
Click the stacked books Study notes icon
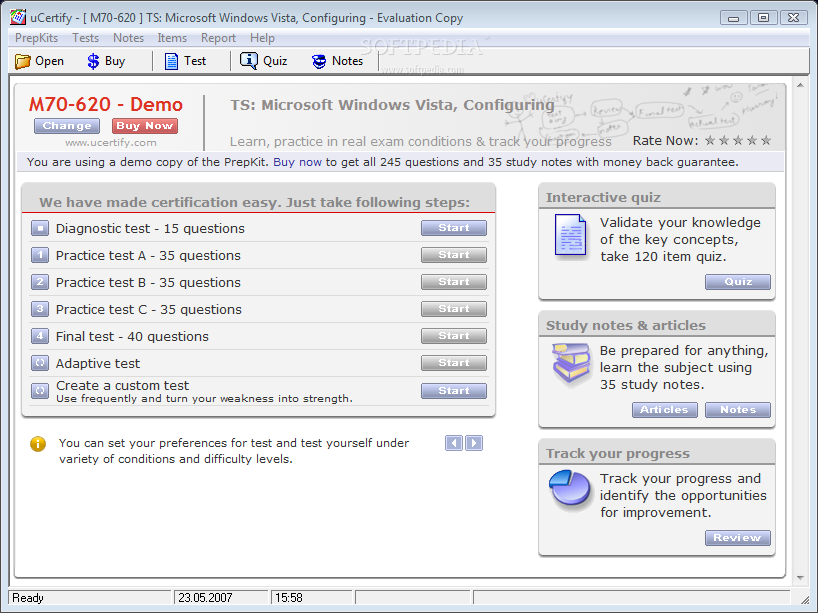[571, 363]
